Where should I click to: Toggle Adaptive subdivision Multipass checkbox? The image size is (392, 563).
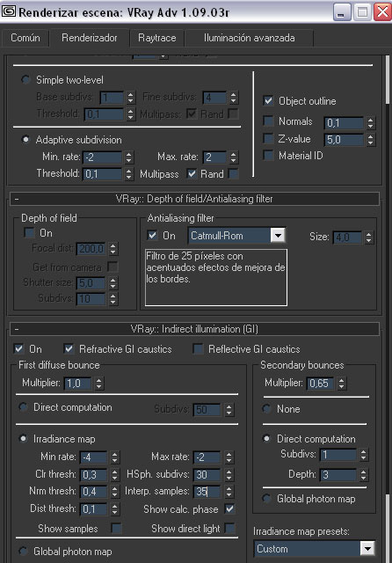192,174
